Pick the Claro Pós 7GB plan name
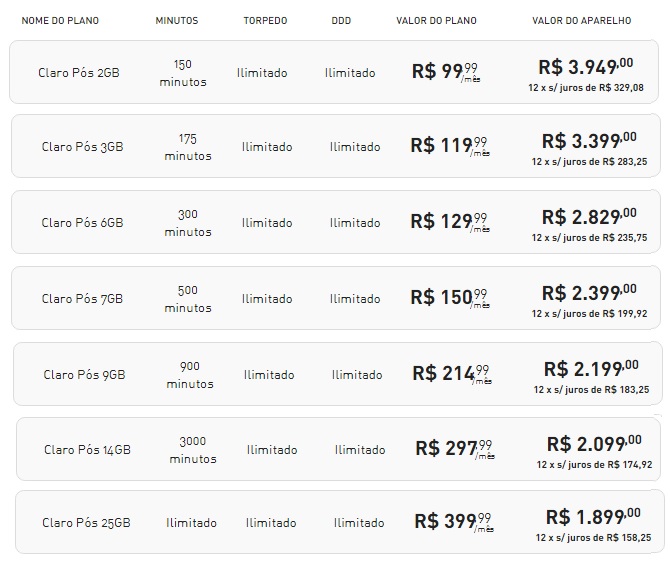The width and height of the screenshot is (670, 570). [x=82, y=299]
